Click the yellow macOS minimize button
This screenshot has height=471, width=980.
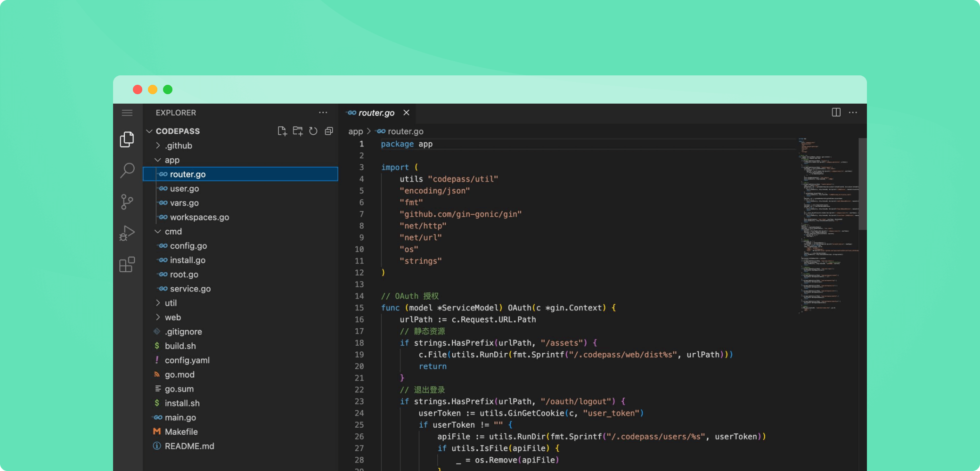point(153,89)
